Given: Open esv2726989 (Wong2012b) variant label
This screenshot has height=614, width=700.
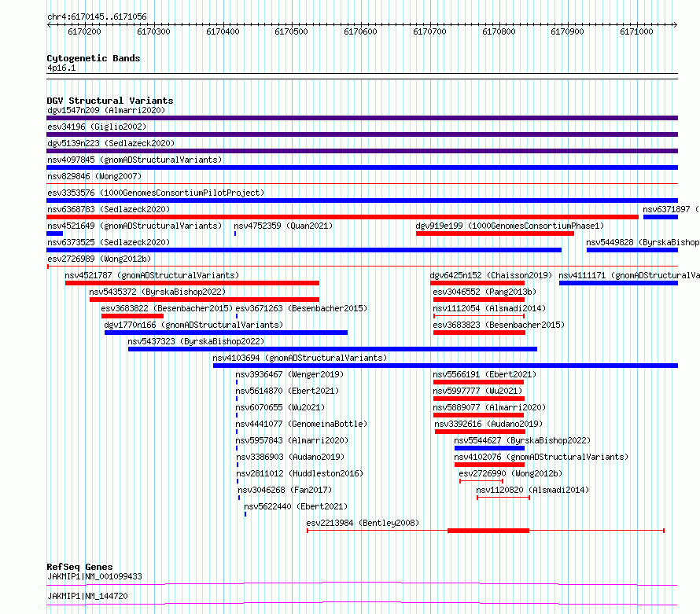Looking at the screenshot, I should point(99,259).
